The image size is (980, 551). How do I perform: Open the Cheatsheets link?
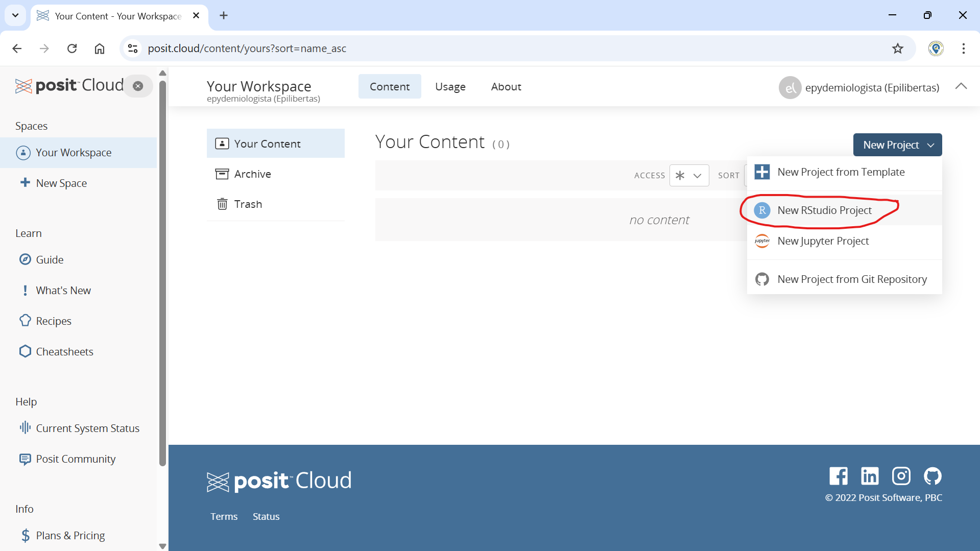(64, 351)
